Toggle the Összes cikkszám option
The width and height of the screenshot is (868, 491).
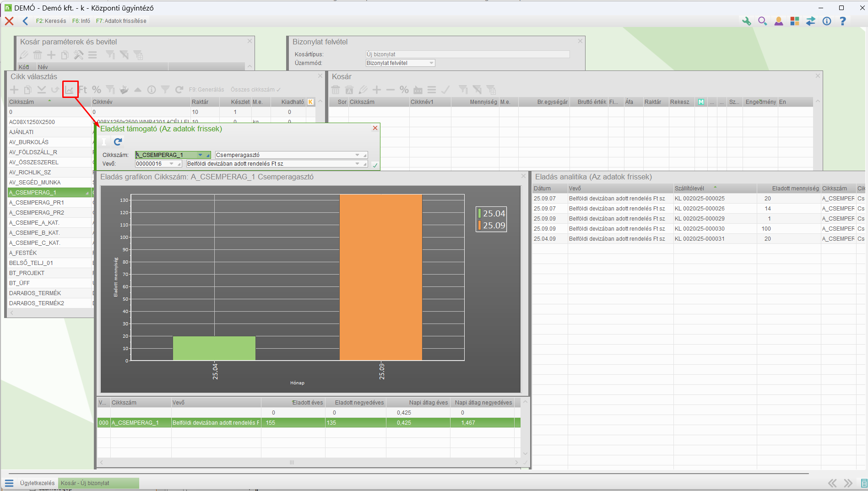255,90
